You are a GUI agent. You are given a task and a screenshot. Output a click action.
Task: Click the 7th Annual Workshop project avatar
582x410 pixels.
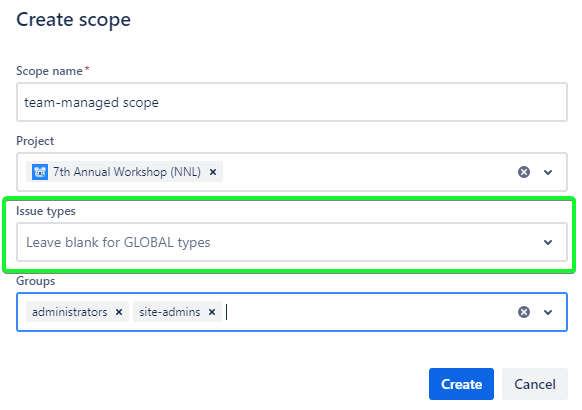[x=40, y=172]
